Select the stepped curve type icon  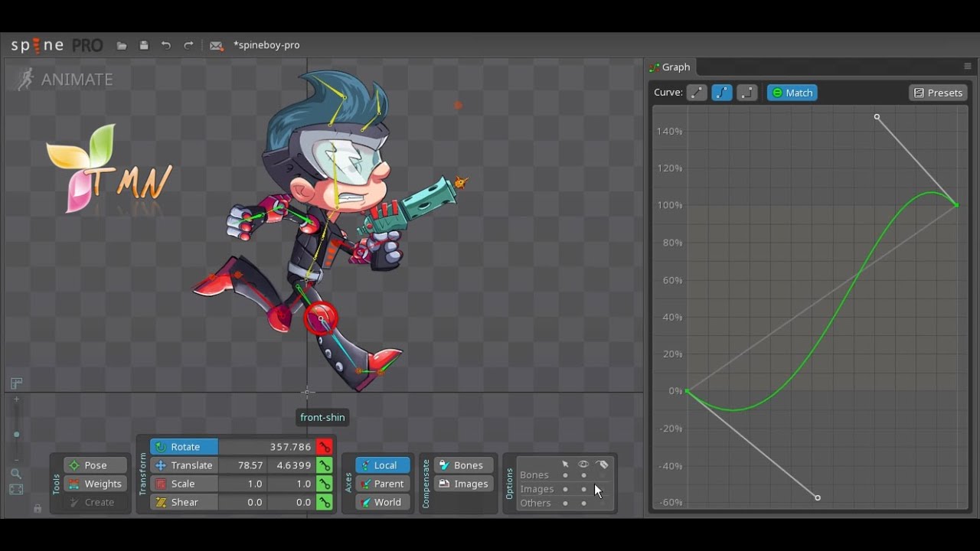747,93
